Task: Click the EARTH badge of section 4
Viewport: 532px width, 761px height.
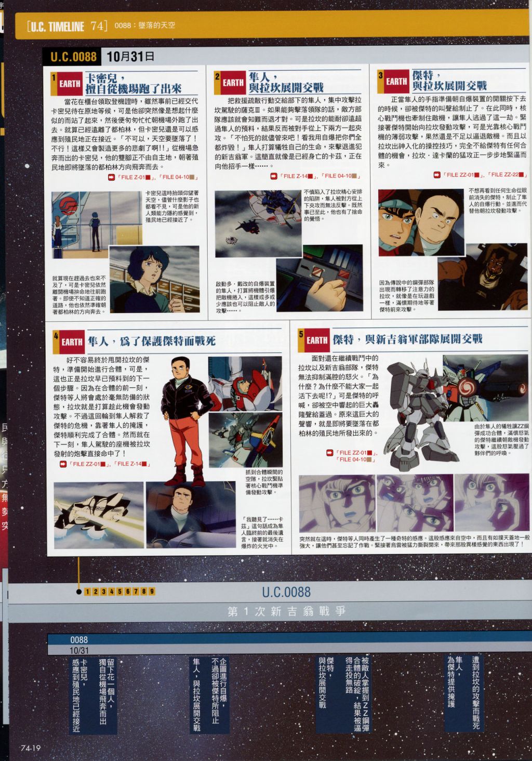Action: pyautogui.click(x=71, y=342)
